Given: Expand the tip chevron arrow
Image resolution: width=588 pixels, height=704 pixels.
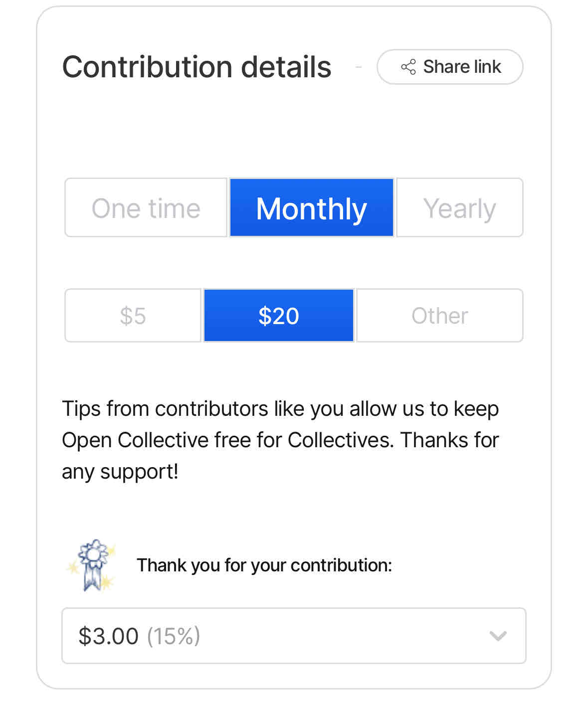Looking at the screenshot, I should point(498,636).
